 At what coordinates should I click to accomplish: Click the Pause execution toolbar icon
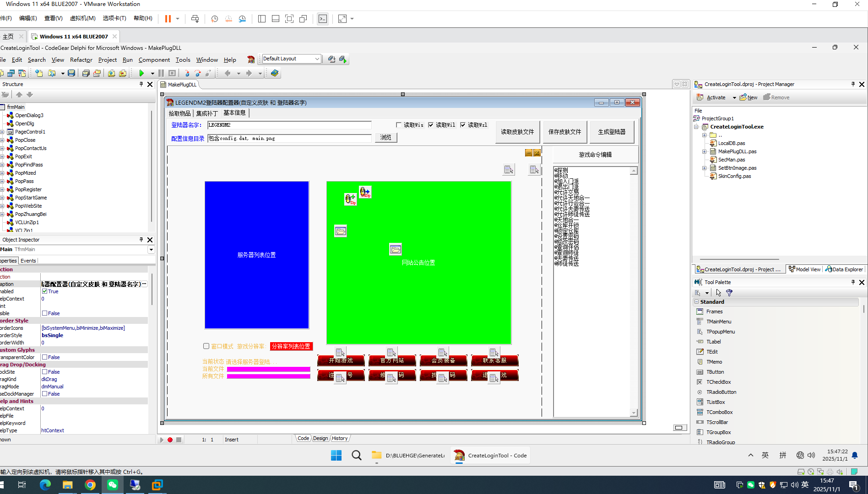[161, 73]
